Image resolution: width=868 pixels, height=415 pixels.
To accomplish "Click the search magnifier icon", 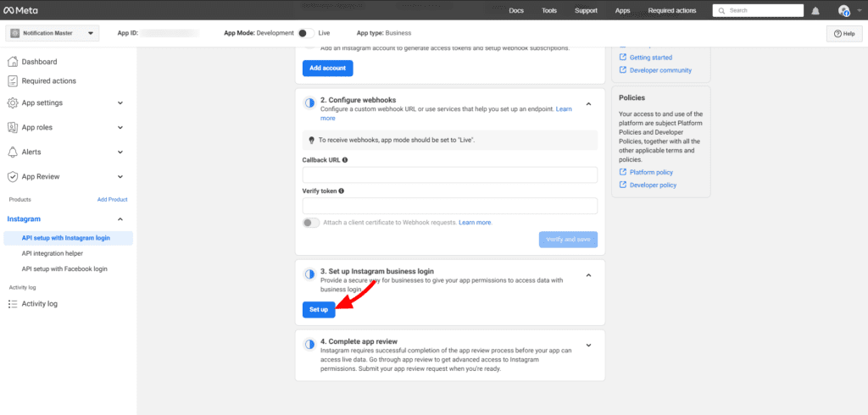I will 722,10.
